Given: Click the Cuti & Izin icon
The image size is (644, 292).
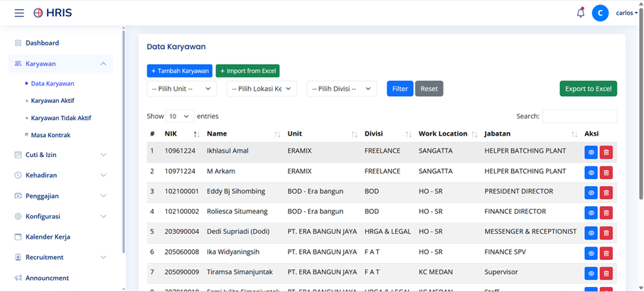Looking at the screenshot, I should point(18,155).
